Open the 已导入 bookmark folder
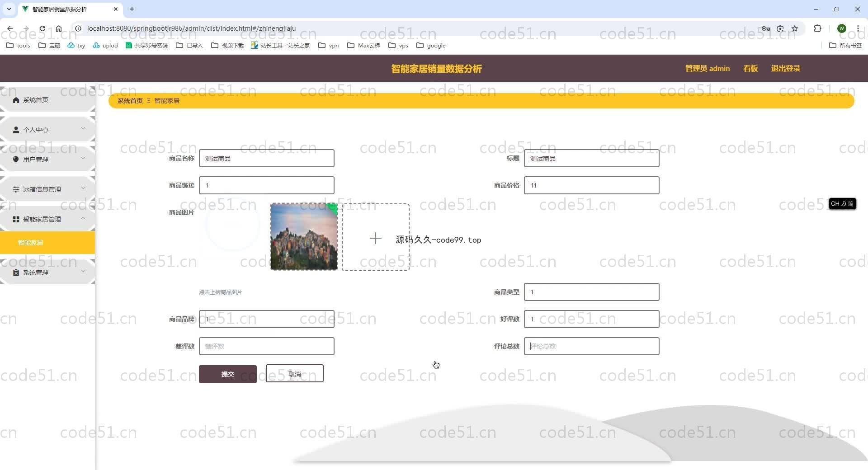The height and width of the screenshot is (470, 868). pyautogui.click(x=189, y=45)
